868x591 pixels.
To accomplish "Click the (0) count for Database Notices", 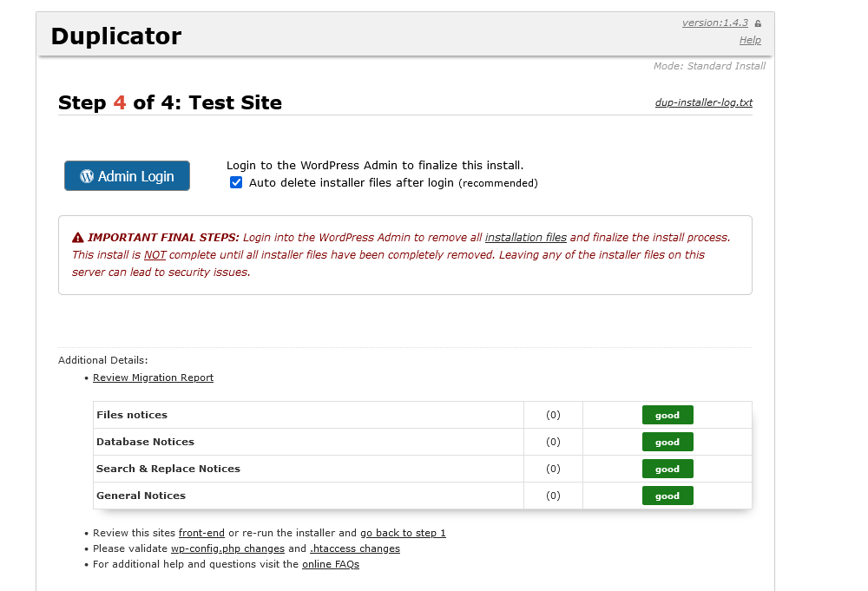I will point(553,442).
